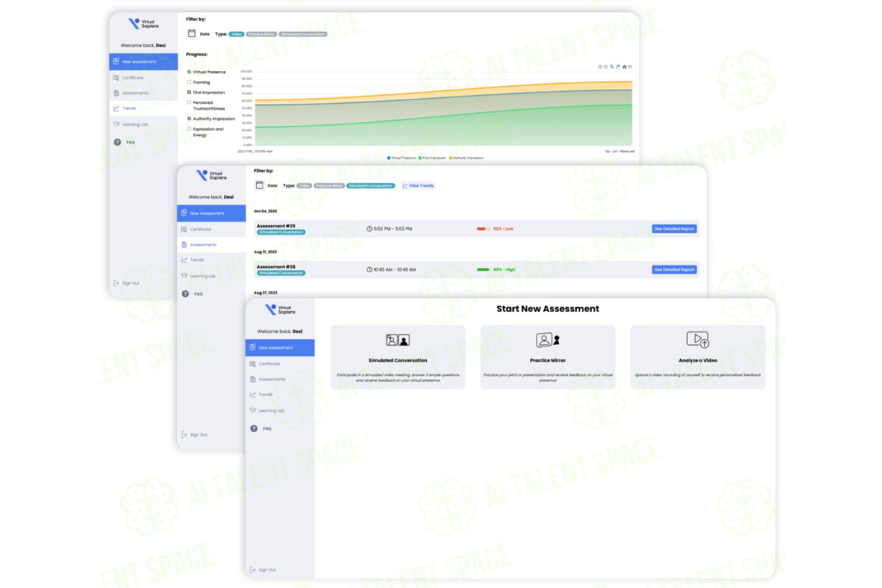Select Trends tab in Trends window sidebar
Viewport: 882px width, 588px height.
(143, 108)
